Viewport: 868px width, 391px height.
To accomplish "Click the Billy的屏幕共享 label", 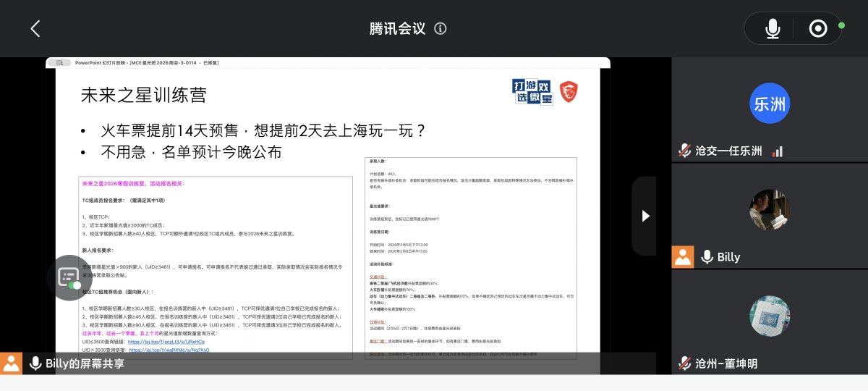I will [x=85, y=363].
